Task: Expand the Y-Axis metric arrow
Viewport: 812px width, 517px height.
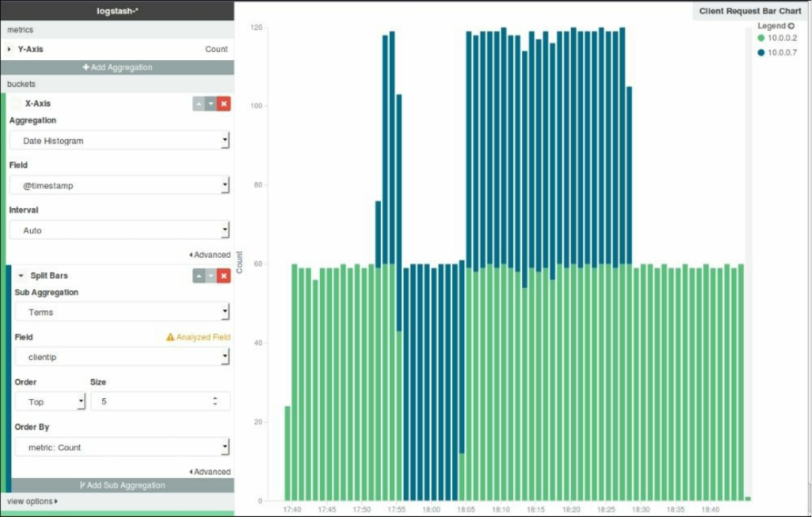Action: pyautogui.click(x=9, y=49)
